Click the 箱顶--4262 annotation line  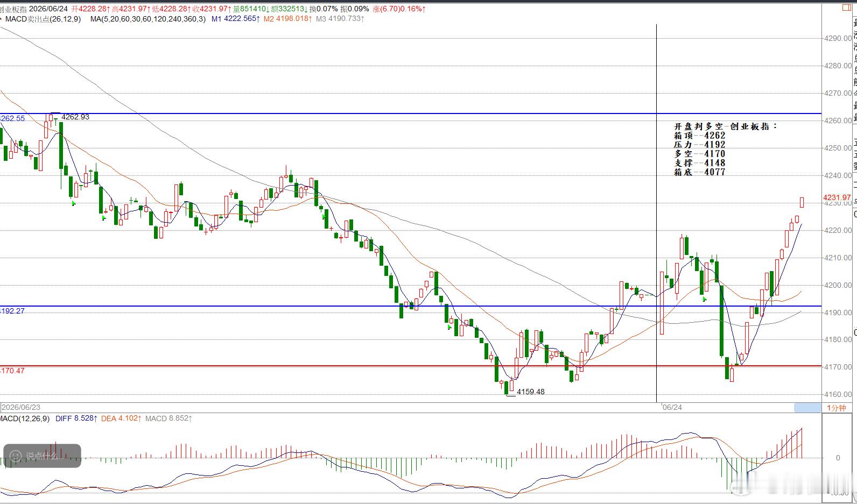coord(700,136)
